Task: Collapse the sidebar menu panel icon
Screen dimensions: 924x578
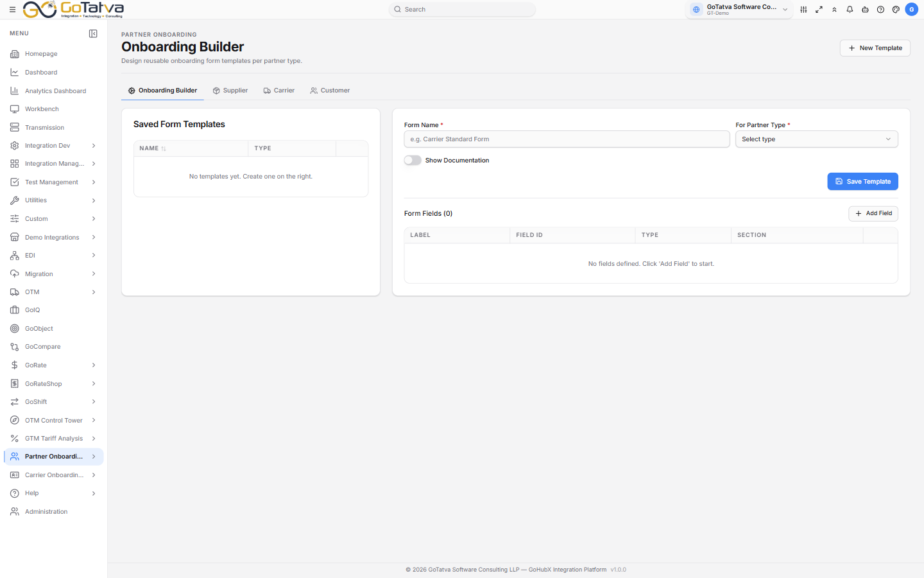Action: pyautogui.click(x=93, y=33)
